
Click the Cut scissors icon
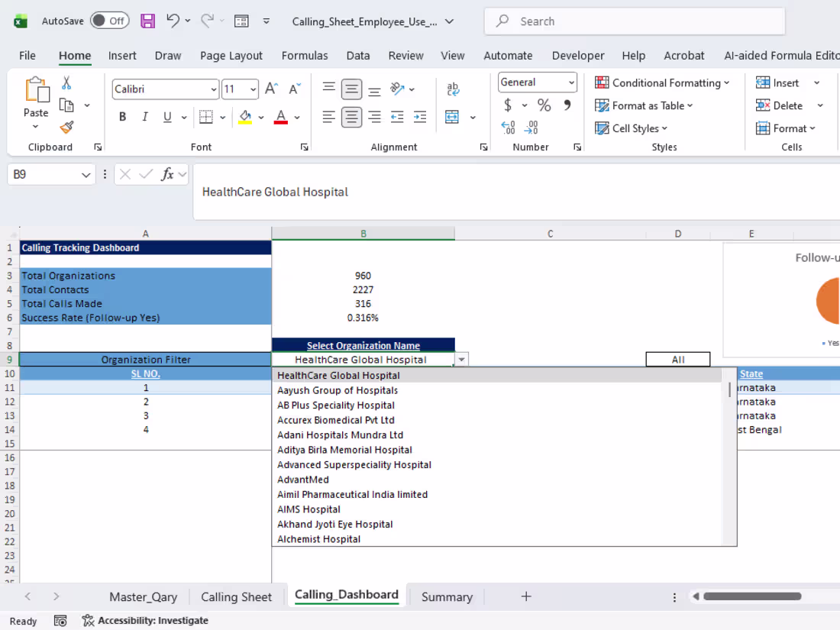[x=66, y=83]
